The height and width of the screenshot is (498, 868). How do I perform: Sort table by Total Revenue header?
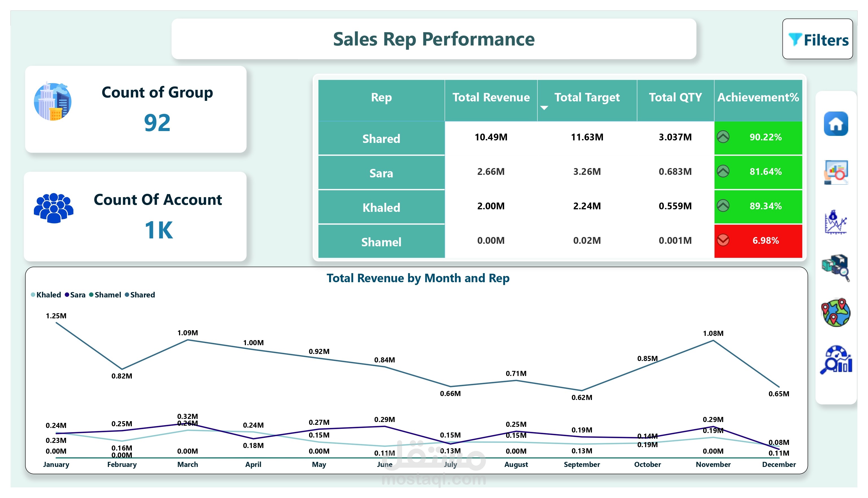click(x=491, y=97)
